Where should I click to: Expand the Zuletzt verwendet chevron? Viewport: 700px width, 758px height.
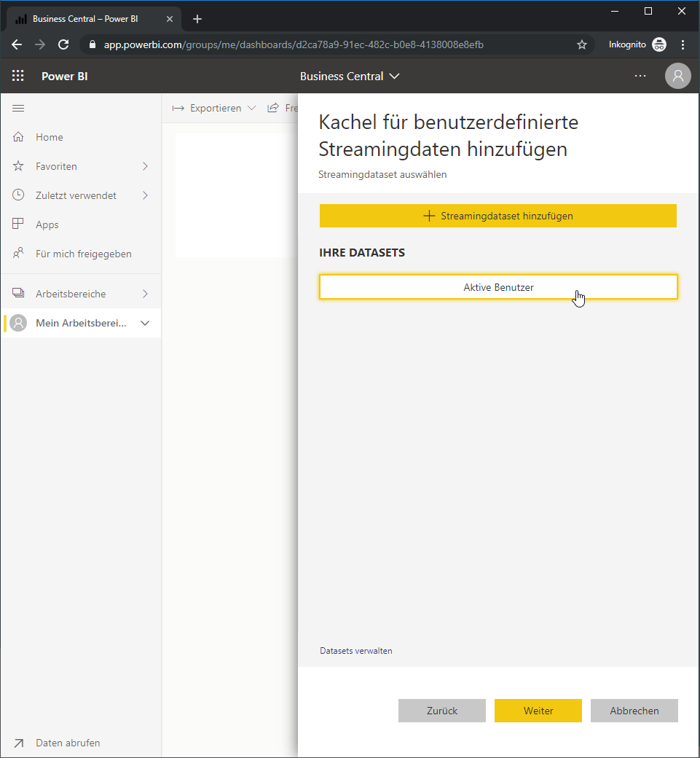[145, 195]
